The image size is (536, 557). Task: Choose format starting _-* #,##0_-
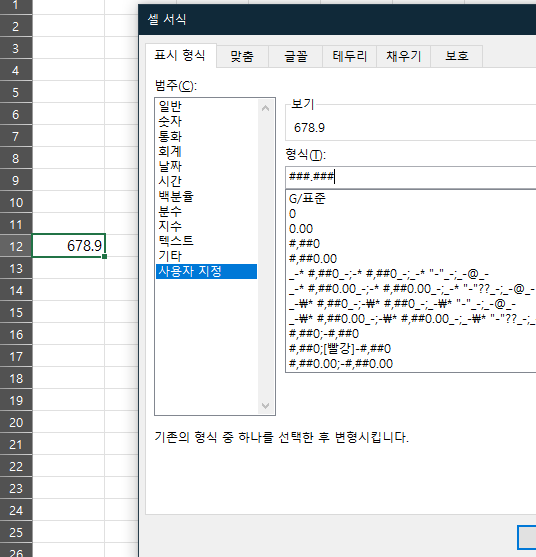[x=412, y=274]
